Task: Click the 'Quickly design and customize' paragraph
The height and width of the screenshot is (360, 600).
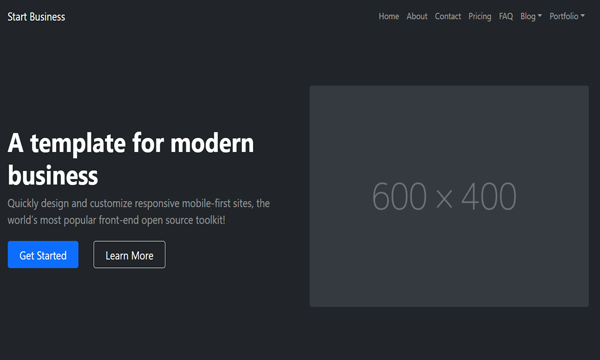Action: click(139, 212)
